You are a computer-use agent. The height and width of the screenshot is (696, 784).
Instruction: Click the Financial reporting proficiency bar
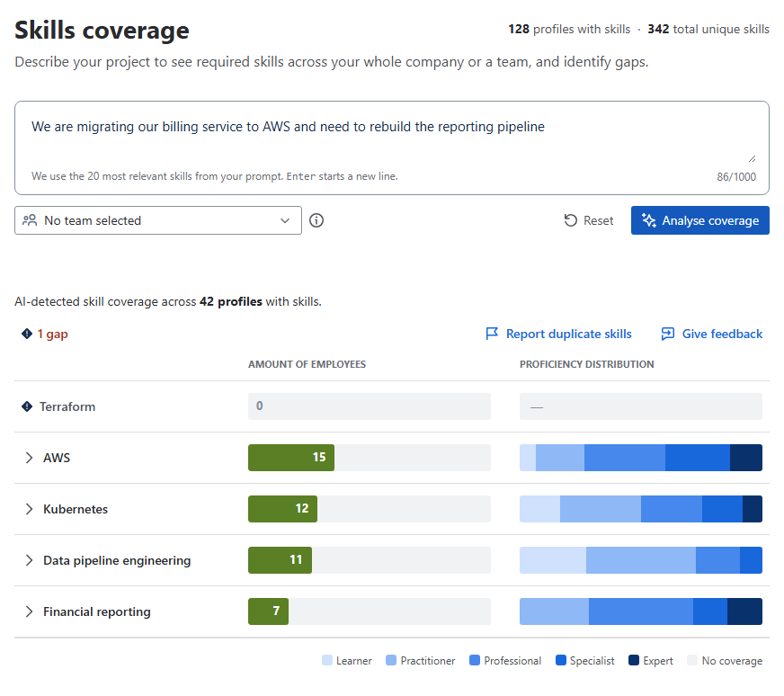[x=640, y=611]
